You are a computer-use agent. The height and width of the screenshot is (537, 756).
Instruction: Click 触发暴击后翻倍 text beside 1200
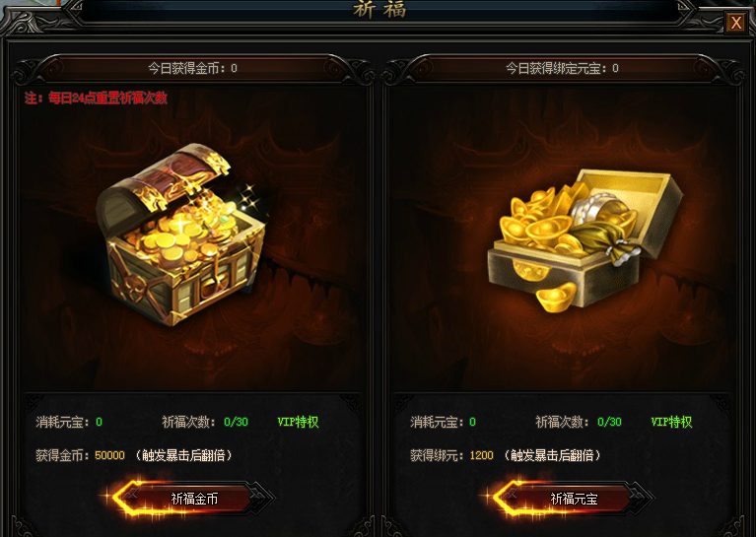click(x=552, y=455)
